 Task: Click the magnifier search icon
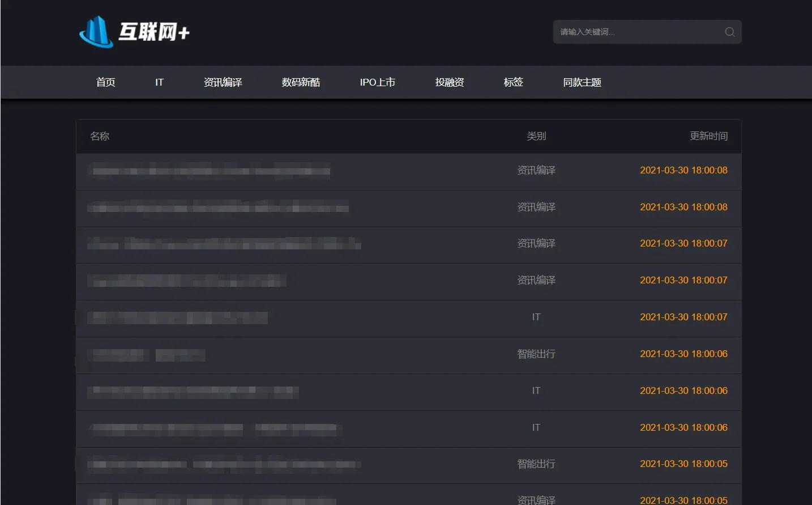729,32
